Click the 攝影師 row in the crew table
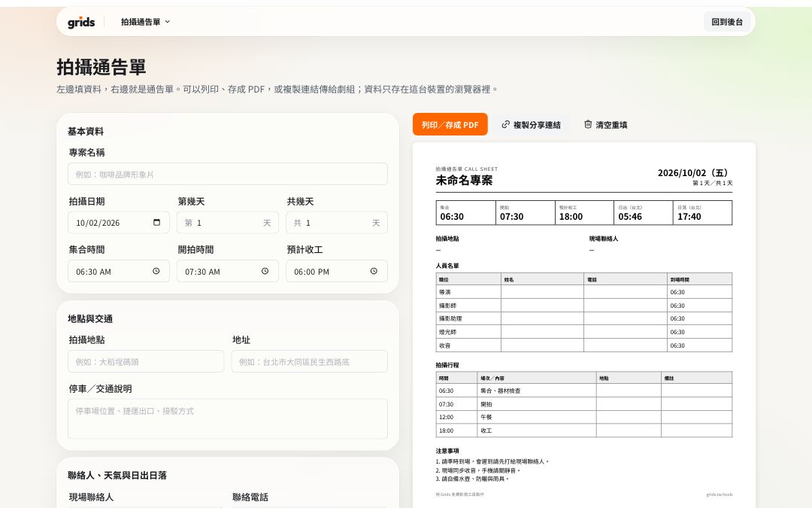The image size is (812, 508). coord(584,306)
